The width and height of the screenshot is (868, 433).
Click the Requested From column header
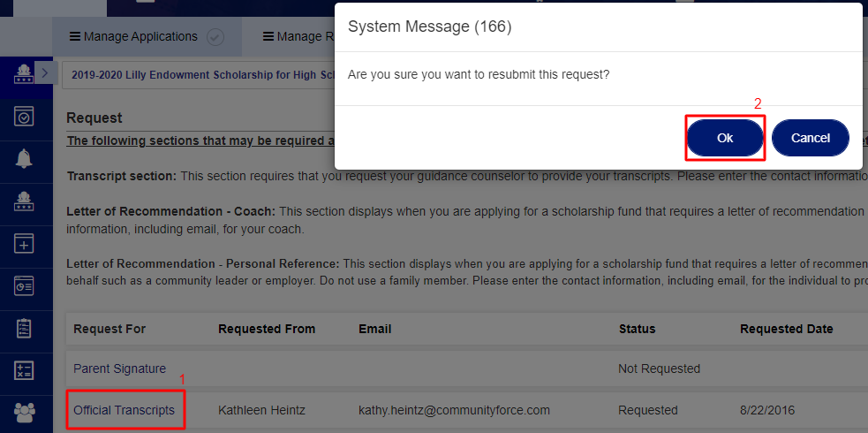point(267,329)
